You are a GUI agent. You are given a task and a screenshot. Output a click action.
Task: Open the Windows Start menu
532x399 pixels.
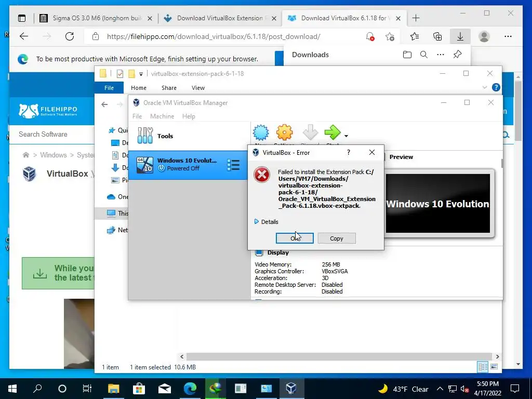click(x=12, y=389)
